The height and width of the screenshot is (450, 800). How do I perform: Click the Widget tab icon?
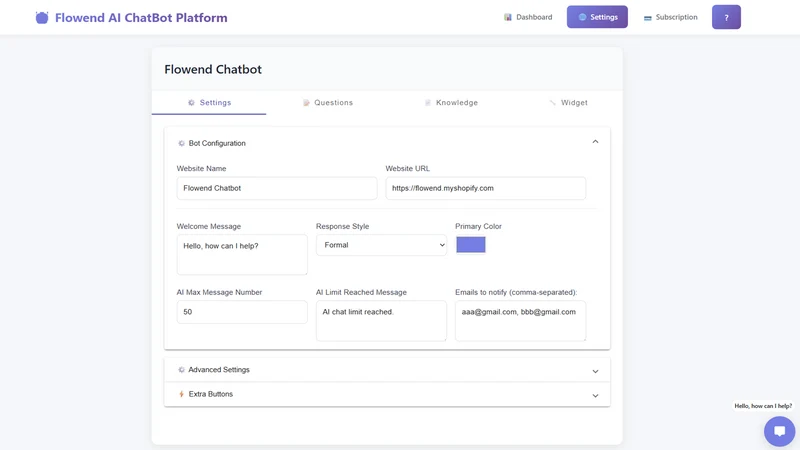[x=553, y=103]
